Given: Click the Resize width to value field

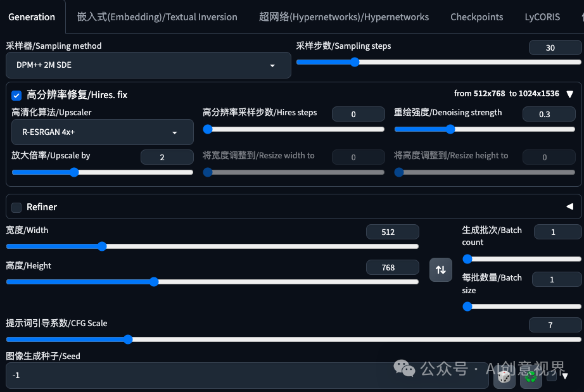Looking at the screenshot, I should click(359, 157).
